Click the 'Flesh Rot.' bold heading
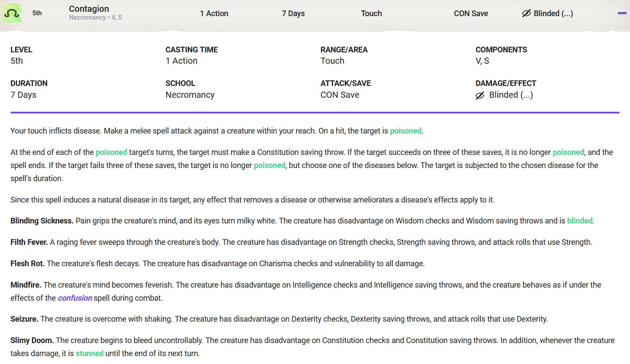Image resolution: width=630 pixels, height=364 pixels. (x=28, y=264)
